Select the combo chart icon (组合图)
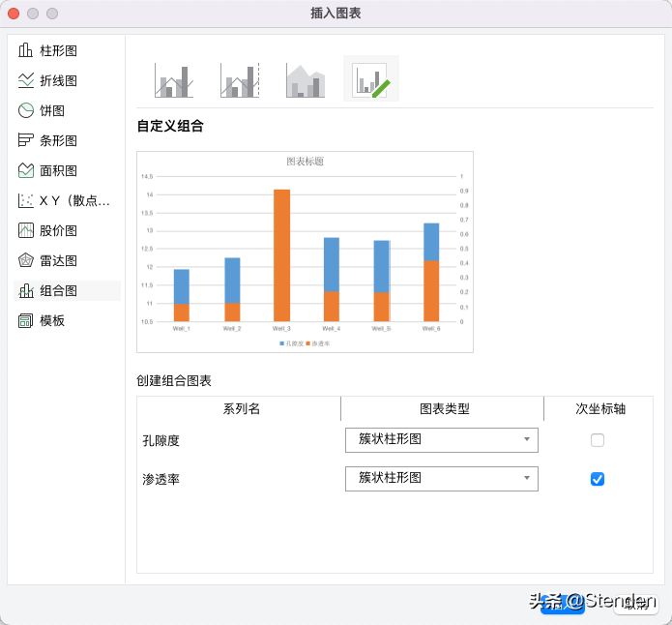 tap(26, 290)
